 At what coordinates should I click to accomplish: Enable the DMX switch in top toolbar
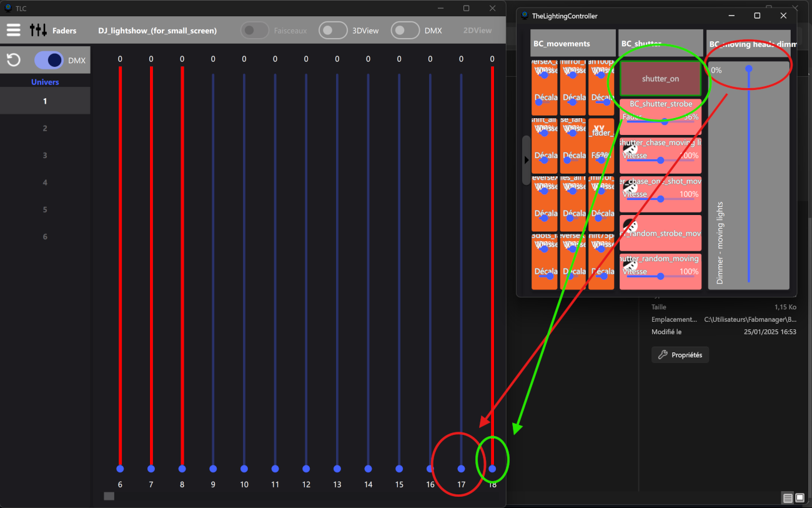405,30
